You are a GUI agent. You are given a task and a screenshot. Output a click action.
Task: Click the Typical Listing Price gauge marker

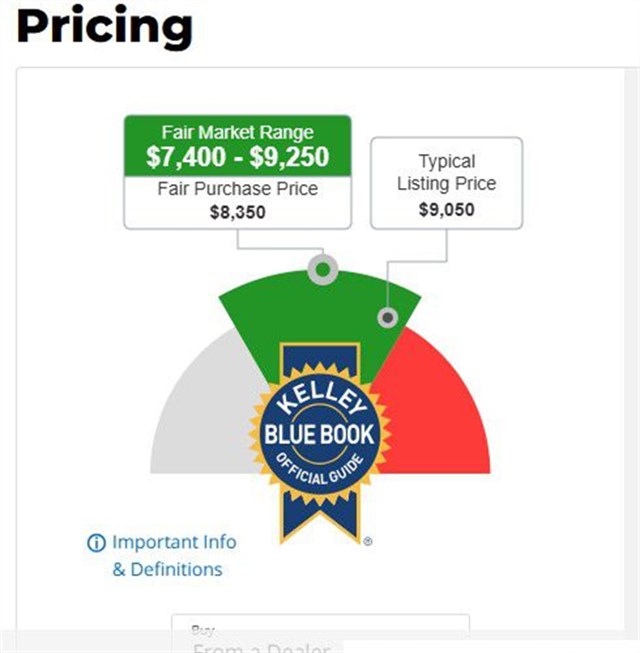[x=387, y=318]
